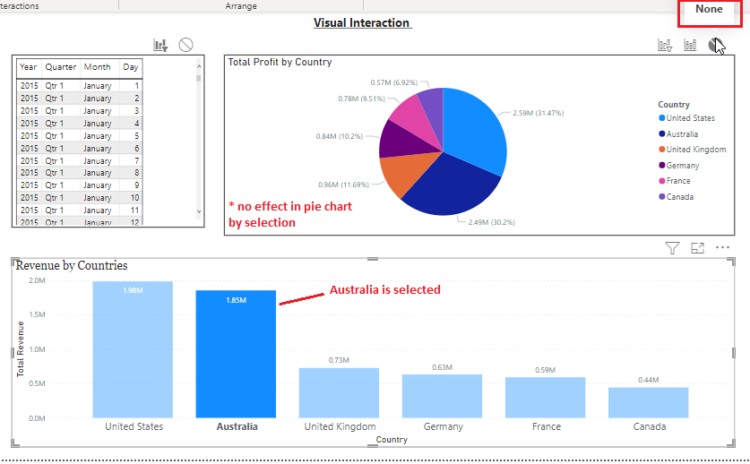The width and height of the screenshot is (750, 464).
Task: Click the Filter interaction icon above the date table
Action: (x=160, y=45)
